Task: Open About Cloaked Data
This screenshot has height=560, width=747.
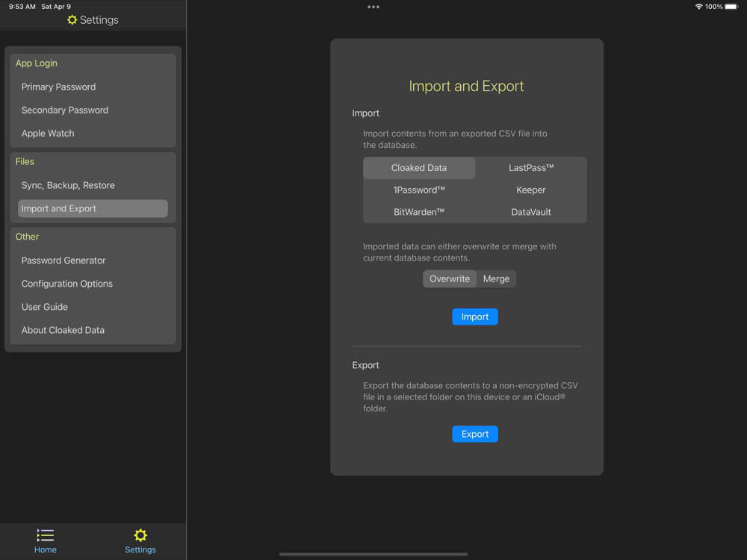Action: (x=93, y=330)
